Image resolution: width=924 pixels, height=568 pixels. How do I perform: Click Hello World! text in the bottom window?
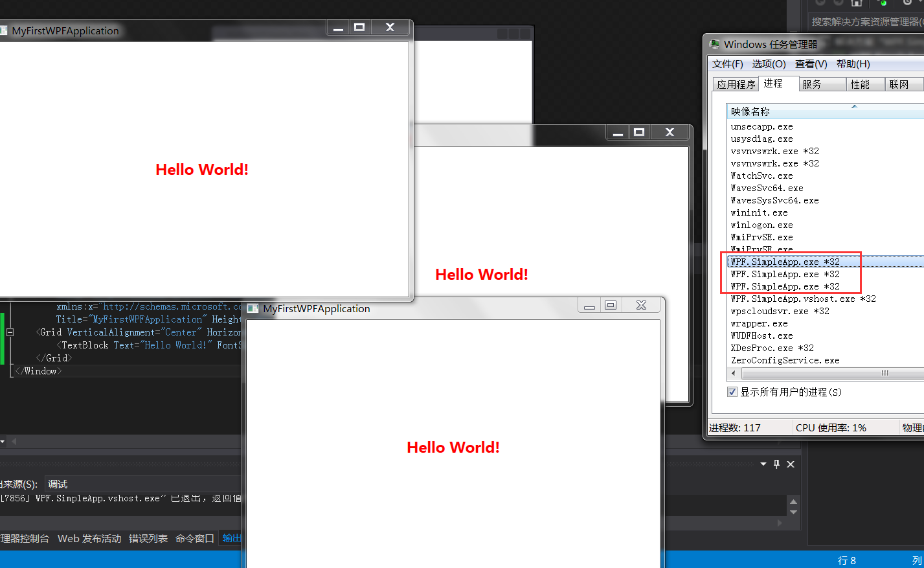[453, 447]
